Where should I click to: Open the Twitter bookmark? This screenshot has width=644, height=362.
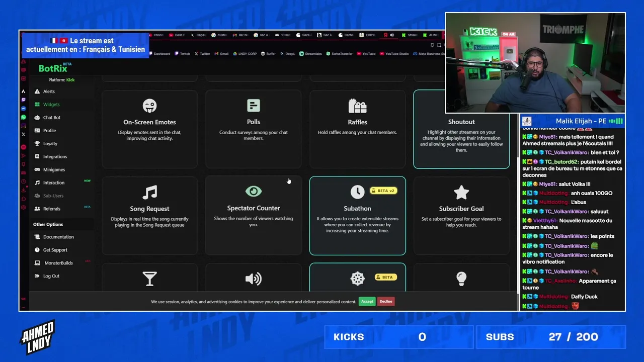(x=202, y=54)
